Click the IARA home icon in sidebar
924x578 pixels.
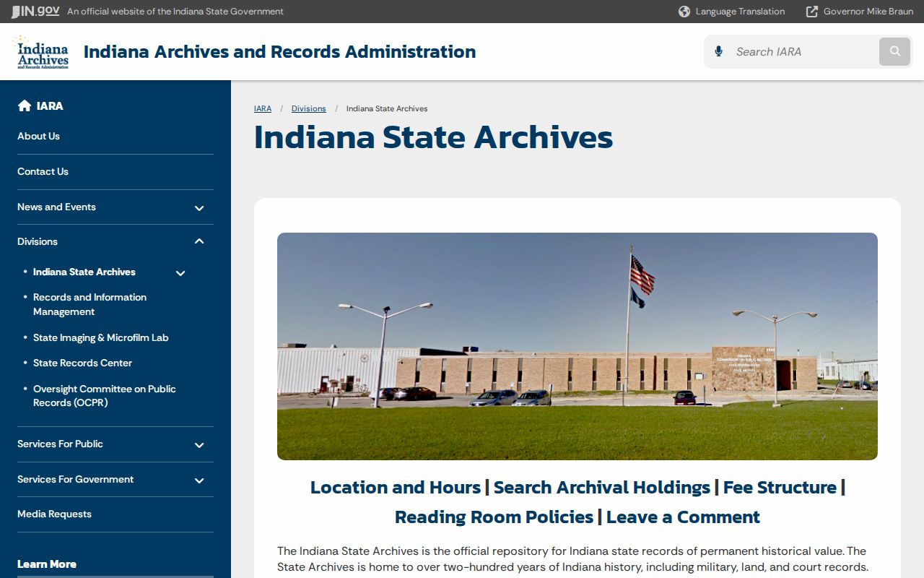[x=25, y=105]
